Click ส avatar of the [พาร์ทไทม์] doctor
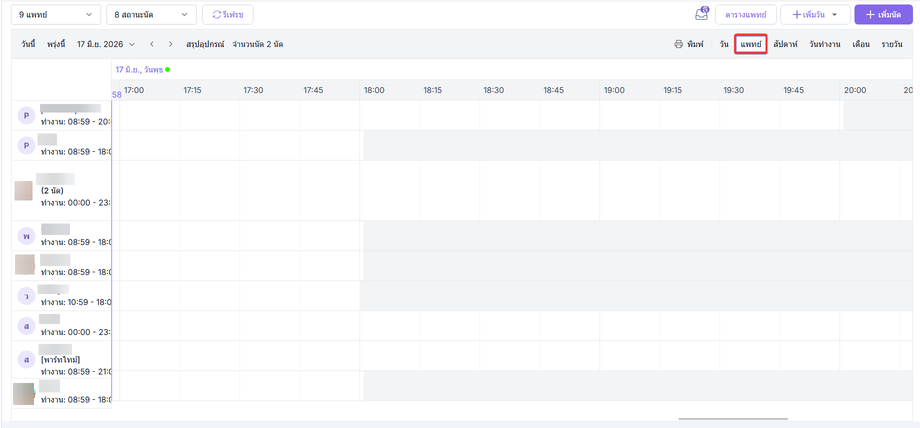Image resolution: width=920 pixels, height=428 pixels. coord(26,359)
